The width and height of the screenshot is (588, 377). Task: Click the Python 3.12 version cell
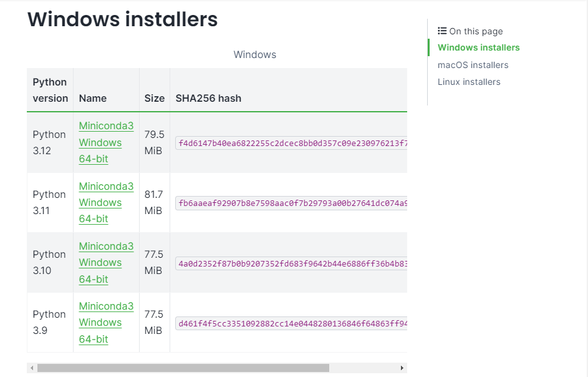point(50,143)
